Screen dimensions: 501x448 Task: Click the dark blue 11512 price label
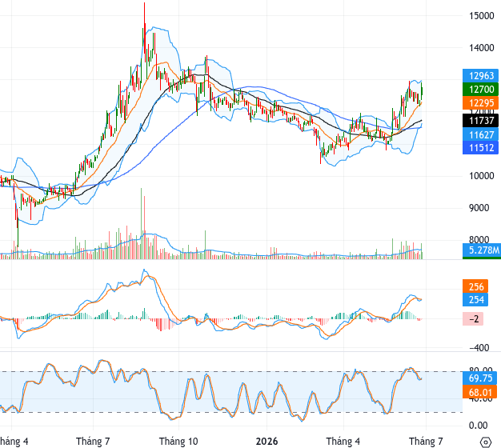pos(480,148)
